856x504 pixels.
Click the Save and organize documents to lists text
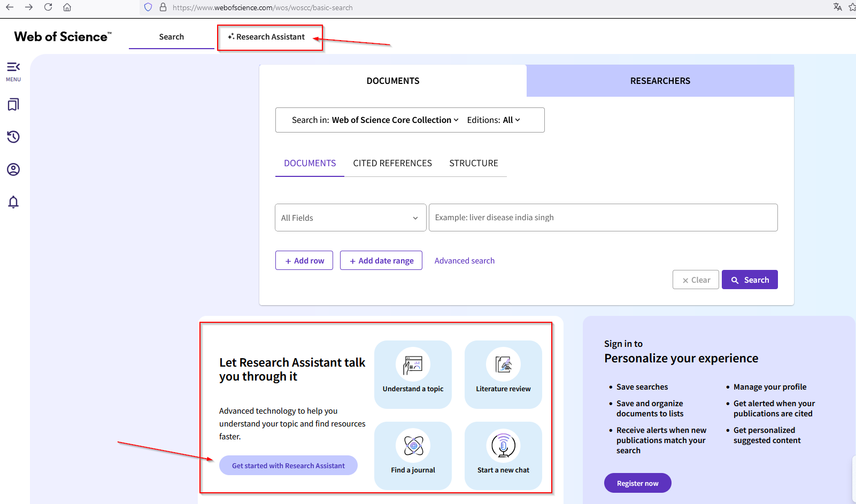click(x=650, y=408)
